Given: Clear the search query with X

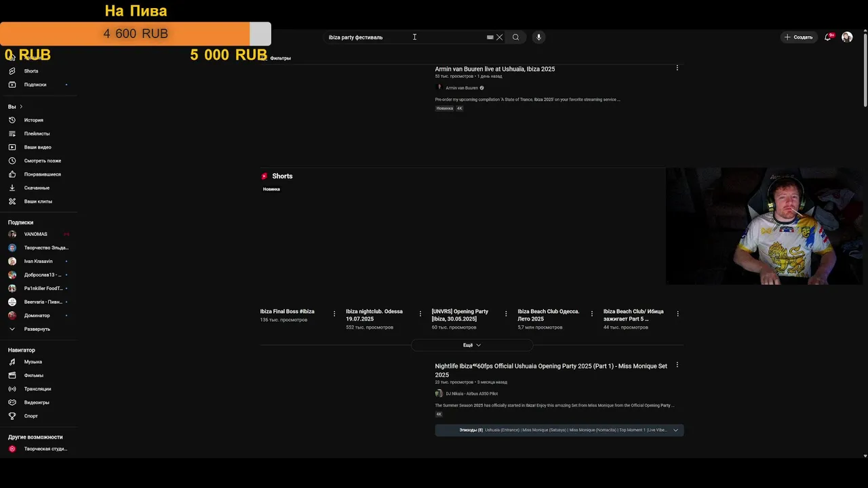Looking at the screenshot, I should (x=500, y=37).
